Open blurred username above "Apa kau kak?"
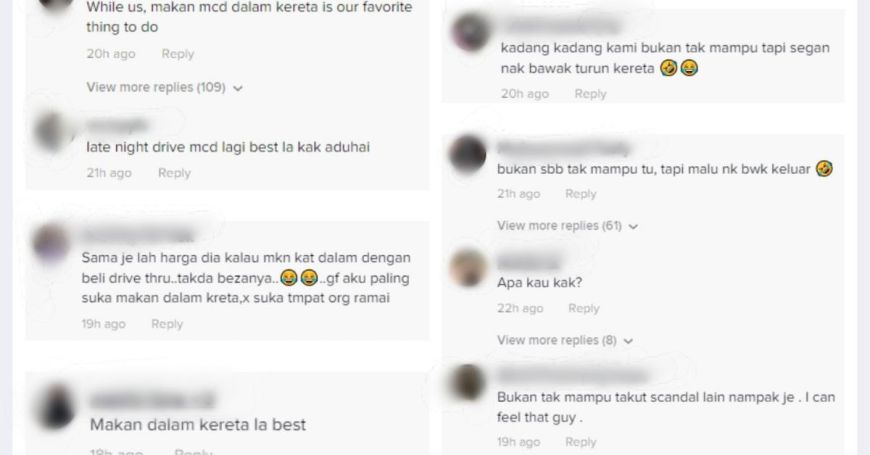The image size is (870, 455). click(x=528, y=261)
